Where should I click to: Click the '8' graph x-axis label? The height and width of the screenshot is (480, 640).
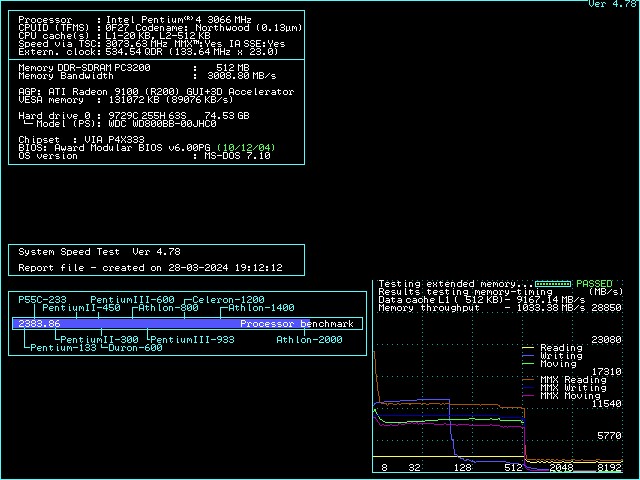point(384,468)
